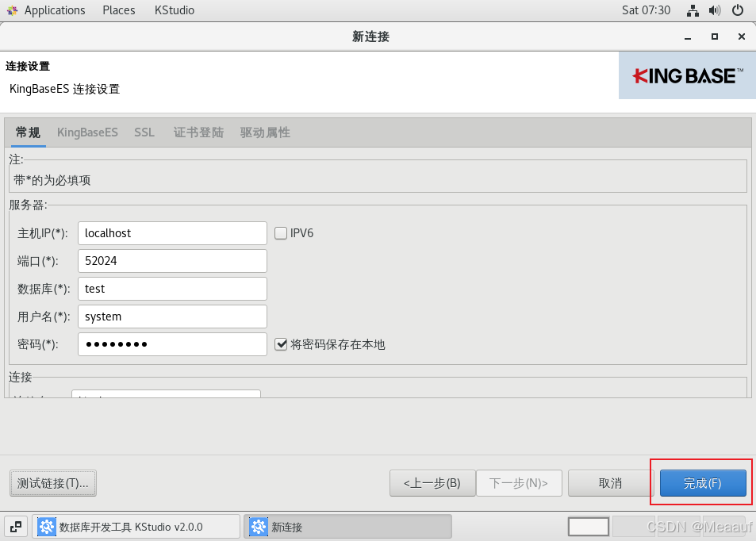756x541 pixels.
Task: Open the 驱动属性 tab
Action: click(x=265, y=132)
